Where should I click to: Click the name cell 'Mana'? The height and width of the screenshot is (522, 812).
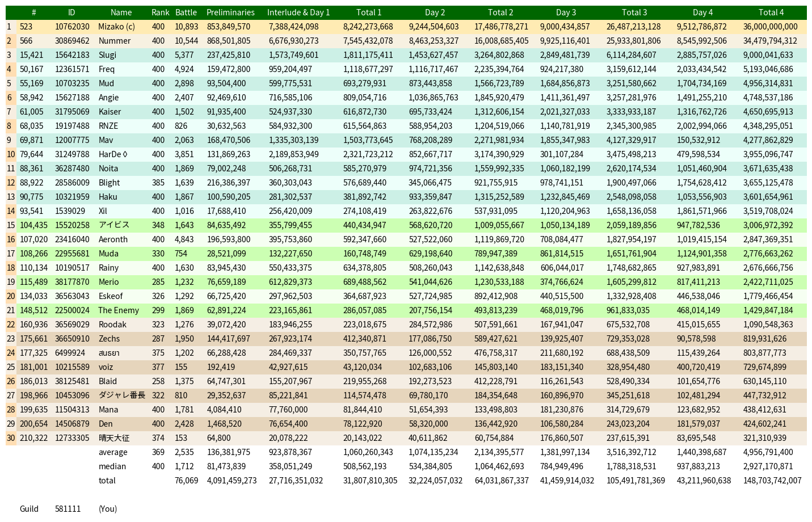[x=108, y=410]
